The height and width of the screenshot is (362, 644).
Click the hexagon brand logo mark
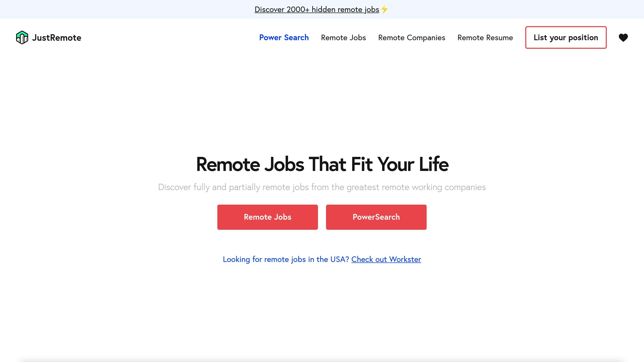(x=22, y=37)
